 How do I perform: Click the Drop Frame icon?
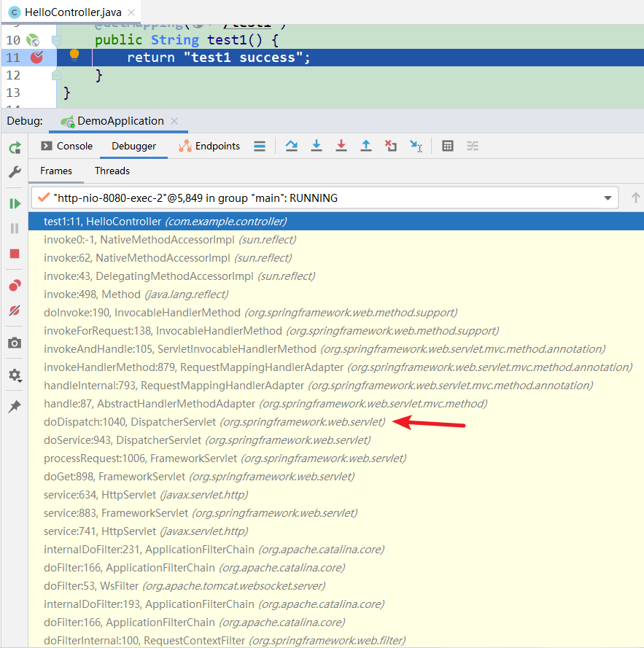click(x=391, y=146)
